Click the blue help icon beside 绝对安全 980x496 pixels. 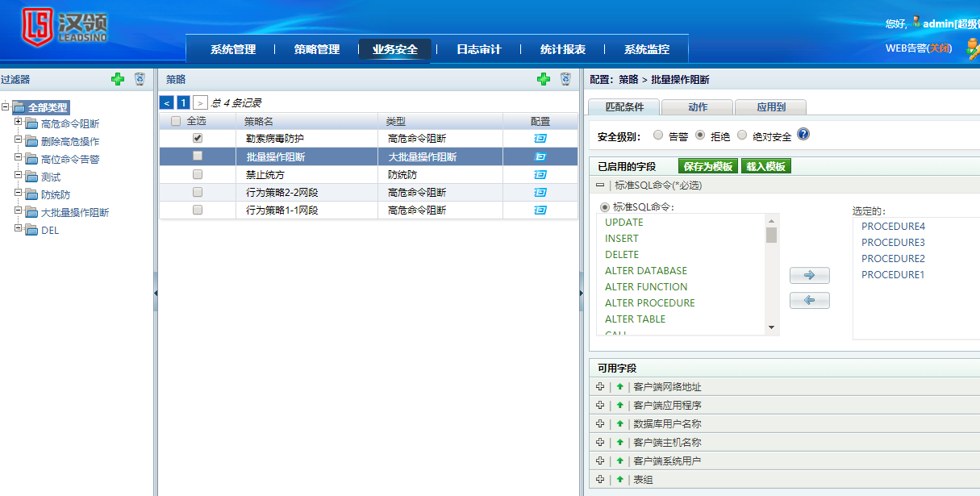pos(803,135)
